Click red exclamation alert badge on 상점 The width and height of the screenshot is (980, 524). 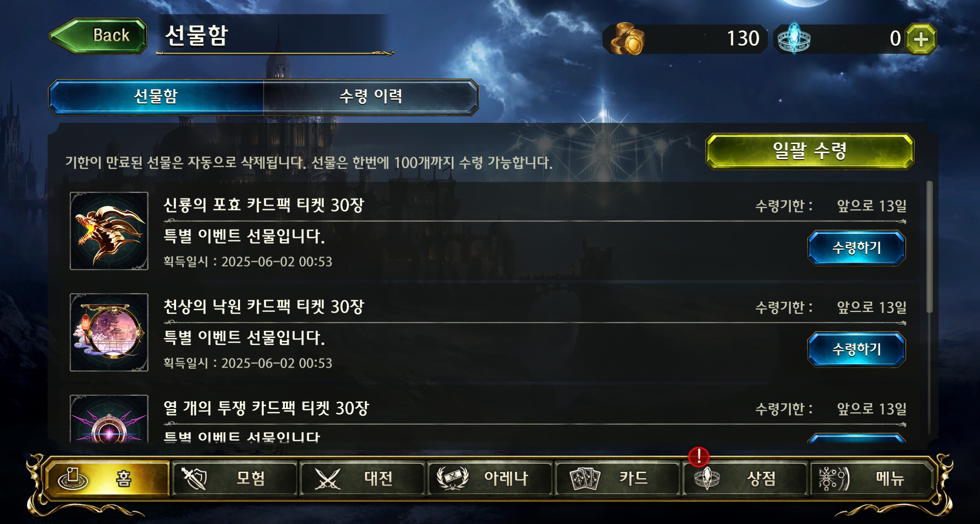[x=699, y=457]
